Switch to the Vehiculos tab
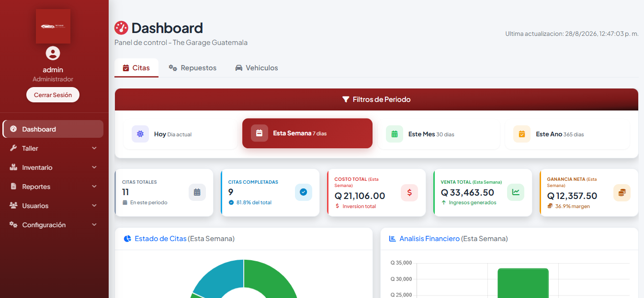Image resolution: width=644 pixels, height=298 pixels. pos(257,68)
